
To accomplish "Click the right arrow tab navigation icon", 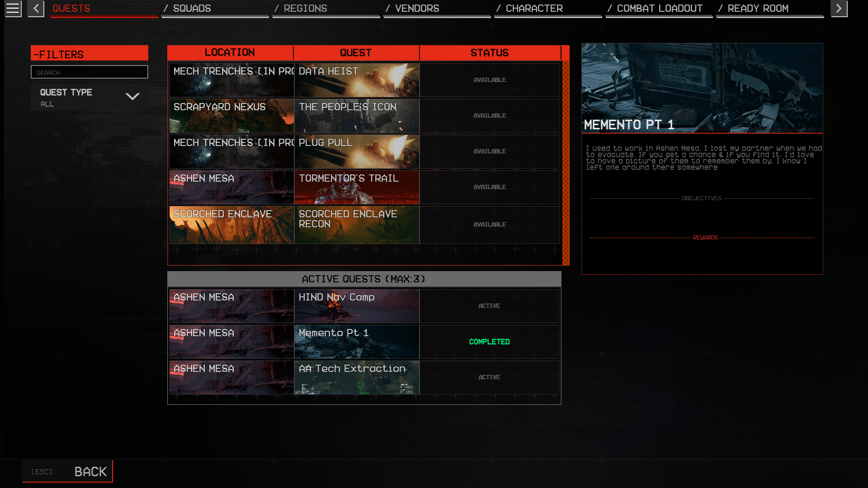I will [x=839, y=9].
